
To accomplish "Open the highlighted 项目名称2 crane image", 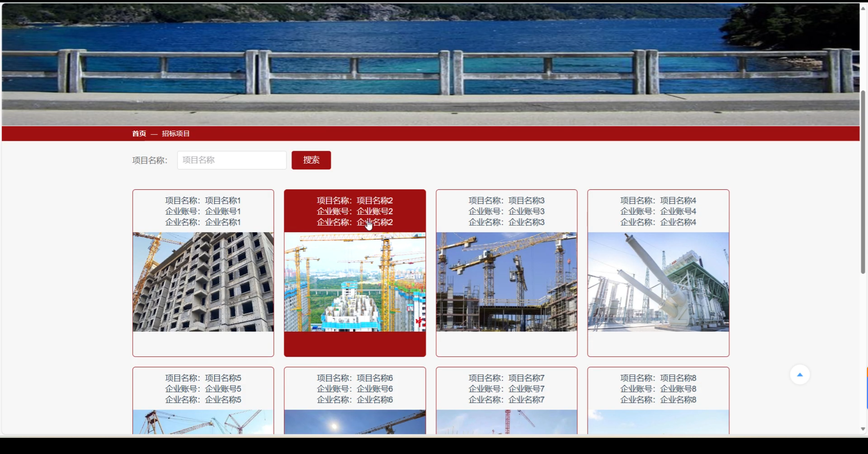I will [x=355, y=282].
